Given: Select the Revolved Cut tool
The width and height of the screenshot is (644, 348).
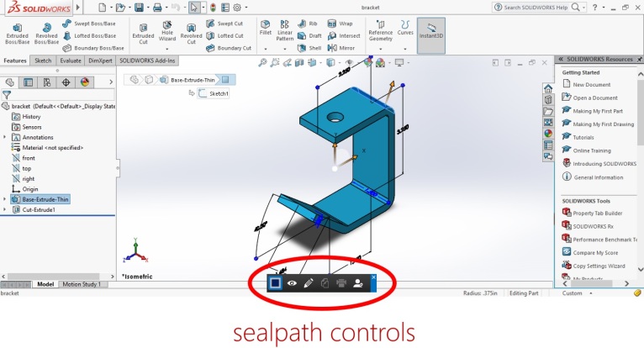Looking at the screenshot, I should click(191, 34).
